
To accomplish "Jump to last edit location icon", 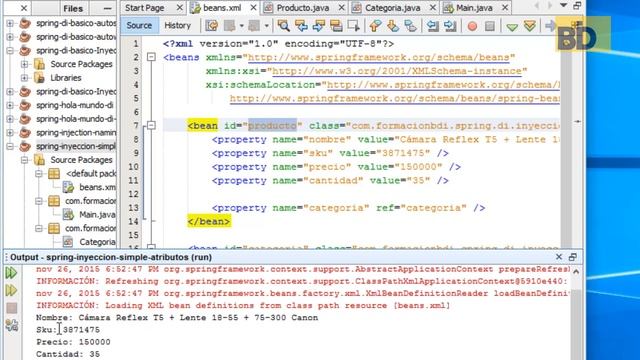I will pyautogui.click(x=211, y=26).
